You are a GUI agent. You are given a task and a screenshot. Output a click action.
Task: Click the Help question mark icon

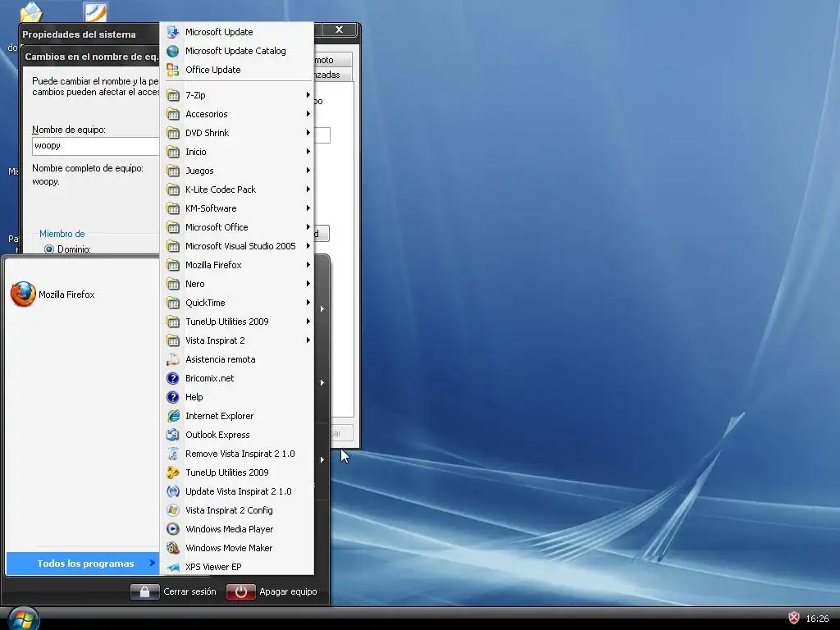click(172, 397)
